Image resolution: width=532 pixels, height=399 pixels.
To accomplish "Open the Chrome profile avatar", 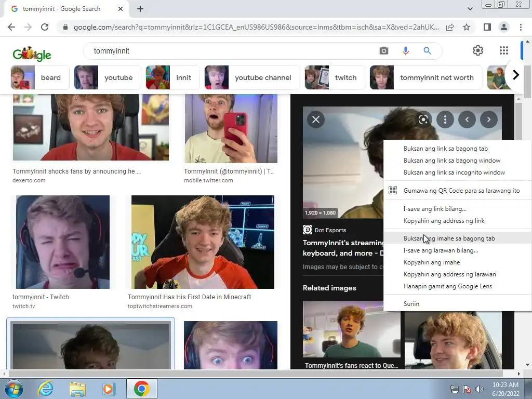I will click(504, 27).
